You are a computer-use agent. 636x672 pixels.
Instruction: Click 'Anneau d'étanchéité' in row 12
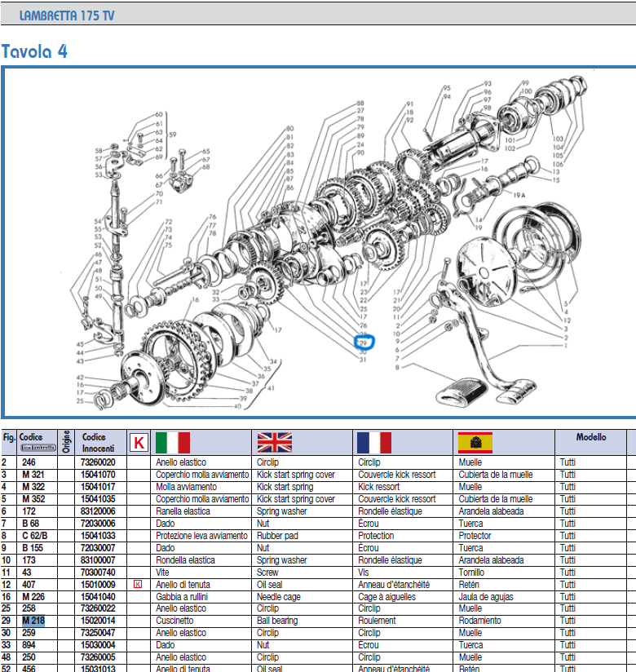tap(394, 585)
